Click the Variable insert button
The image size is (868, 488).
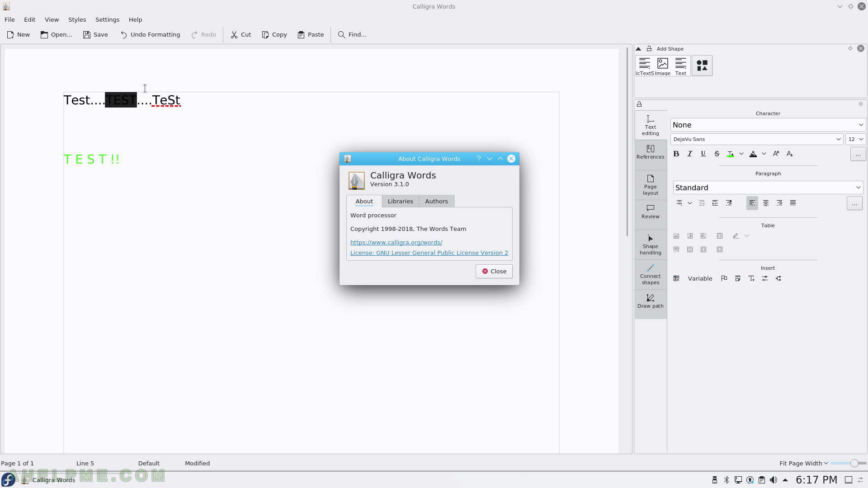700,278
